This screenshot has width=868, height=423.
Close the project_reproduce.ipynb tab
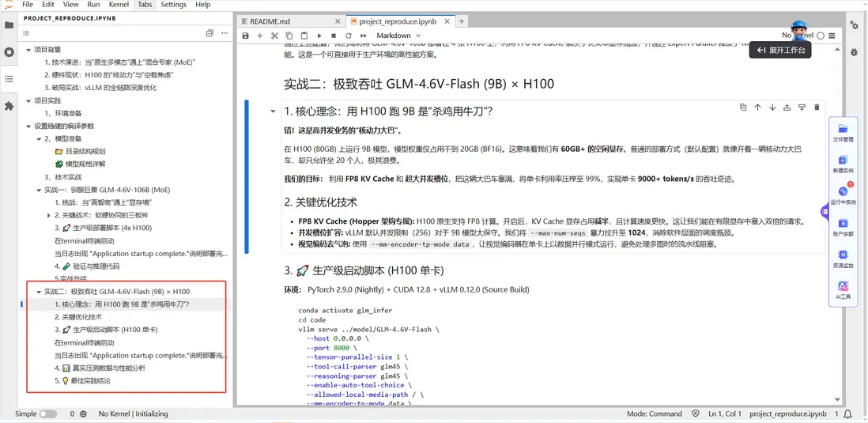[446, 21]
